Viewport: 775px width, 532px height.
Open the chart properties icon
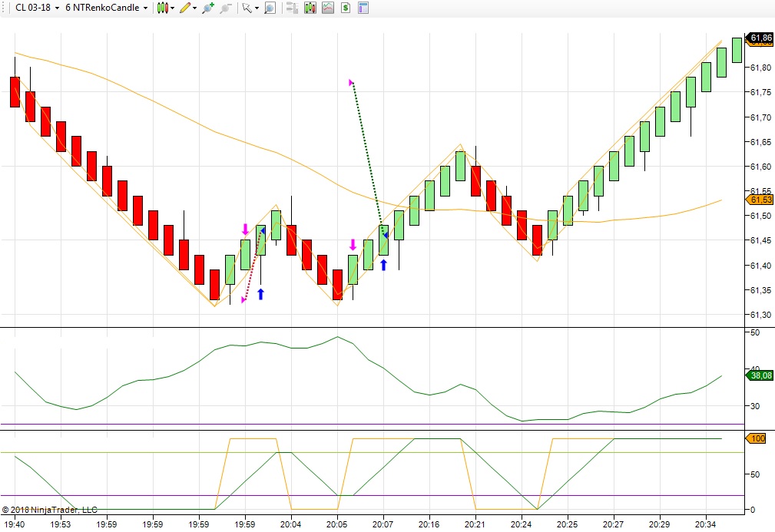[363, 8]
